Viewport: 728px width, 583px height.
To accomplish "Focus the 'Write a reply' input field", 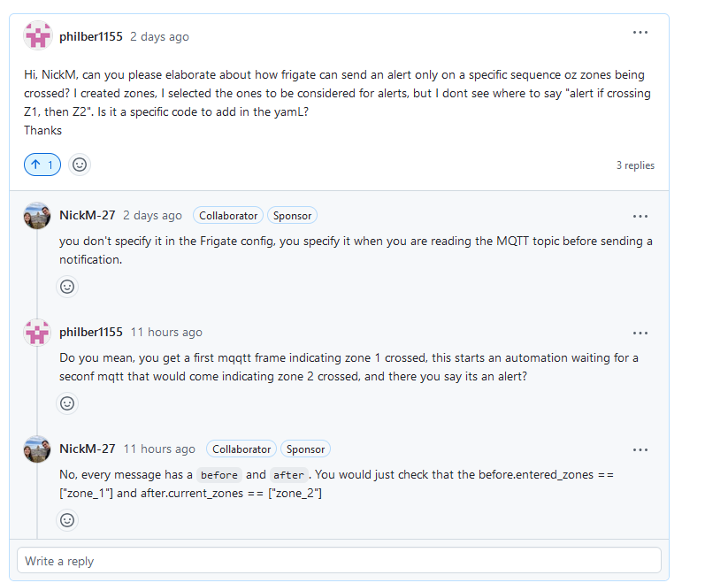I will point(339,561).
